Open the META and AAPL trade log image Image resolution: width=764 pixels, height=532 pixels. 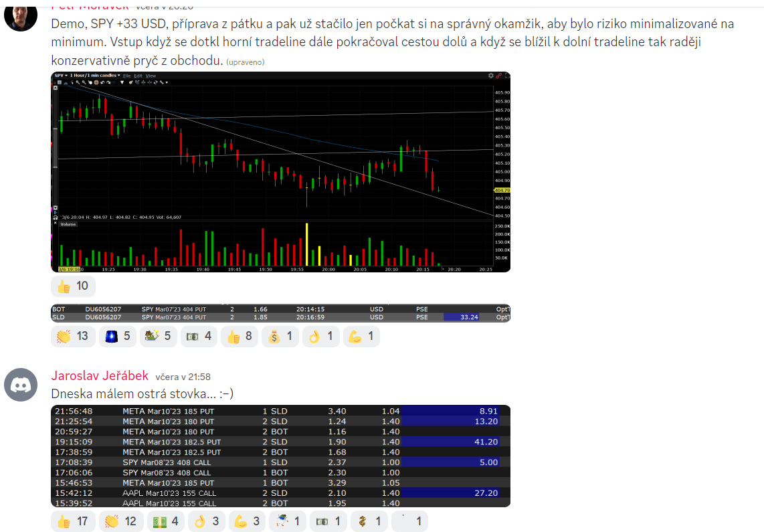coord(281,456)
